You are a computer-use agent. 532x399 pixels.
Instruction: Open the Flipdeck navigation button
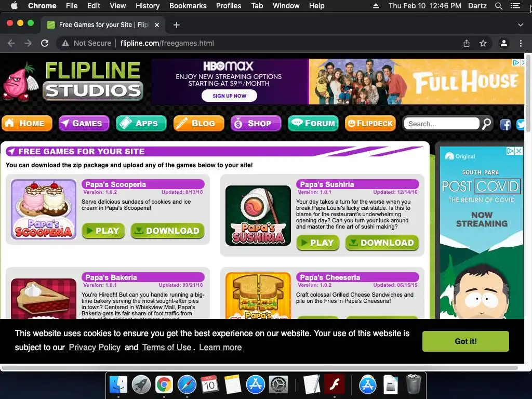pyautogui.click(x=370, y=123)
